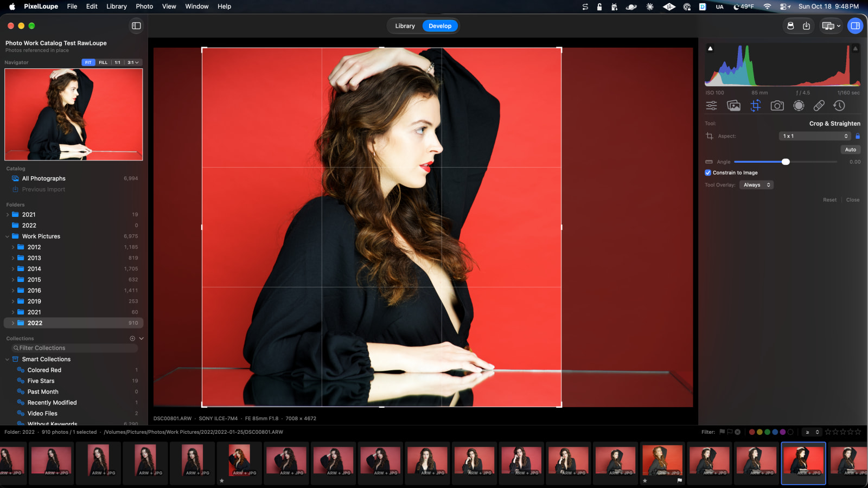The height and width of the screenshot is (488, 868).
Task: Add a new collection with plus icon
Action: pyautogui.click(x=132, y=338)
